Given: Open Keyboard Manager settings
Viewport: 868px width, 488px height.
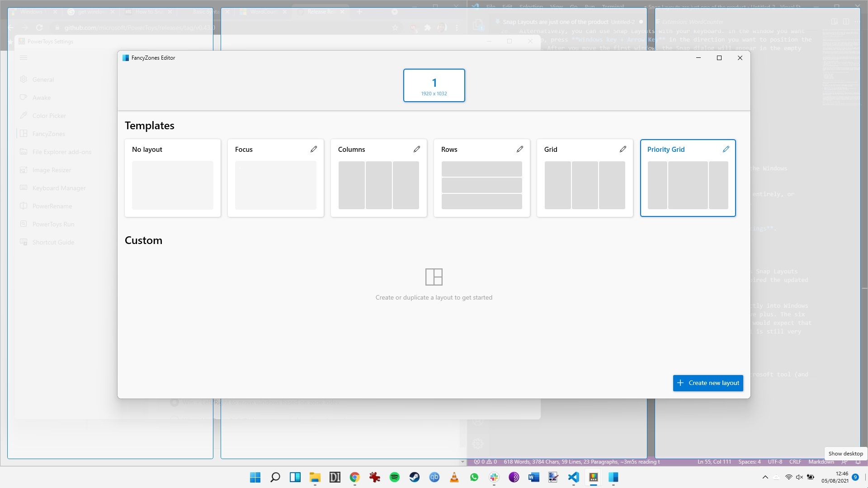Looking at the screenshot, I should coord(58,188).
